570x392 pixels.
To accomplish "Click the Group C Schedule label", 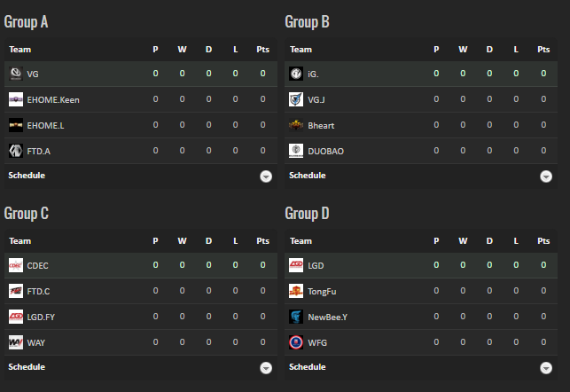I will [27, 367].
